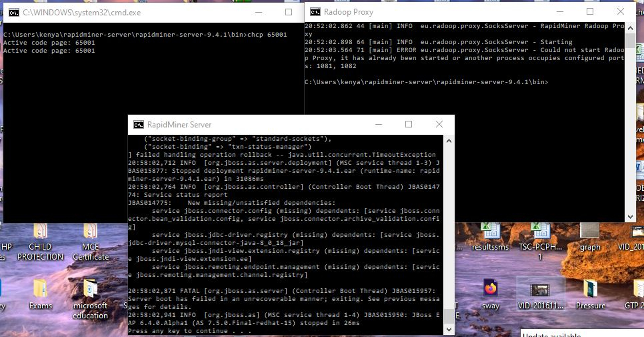
Task: Maximize the RapidMiner Server window
Action: coord(409,125)
